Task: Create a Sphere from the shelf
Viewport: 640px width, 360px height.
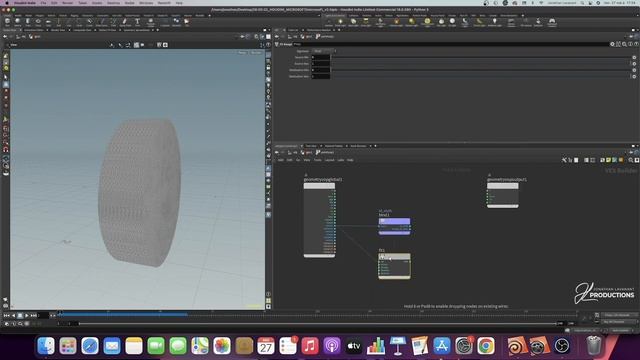Action: 18,22
